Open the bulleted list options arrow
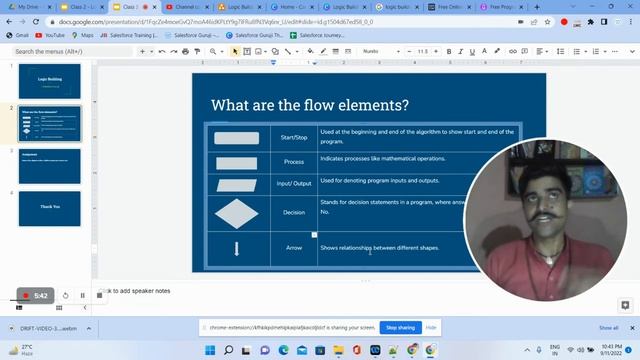The image size is (640, 360). pos(586,51)
